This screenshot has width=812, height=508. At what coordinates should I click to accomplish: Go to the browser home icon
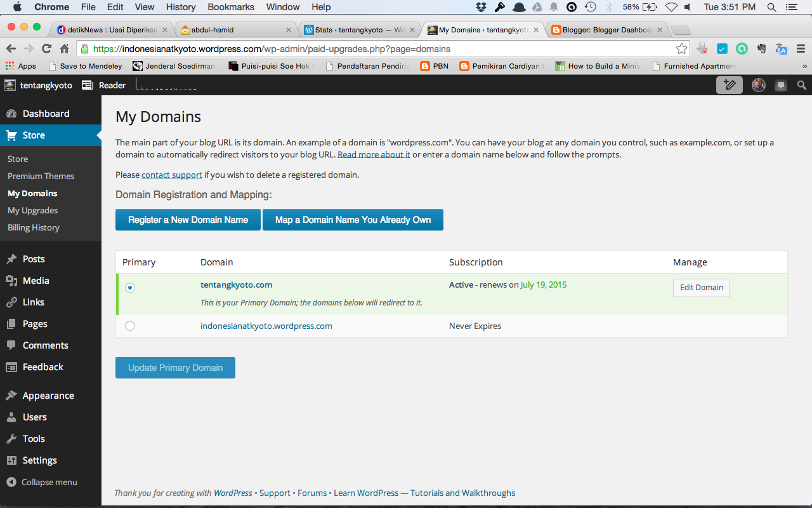coord(64,49)
